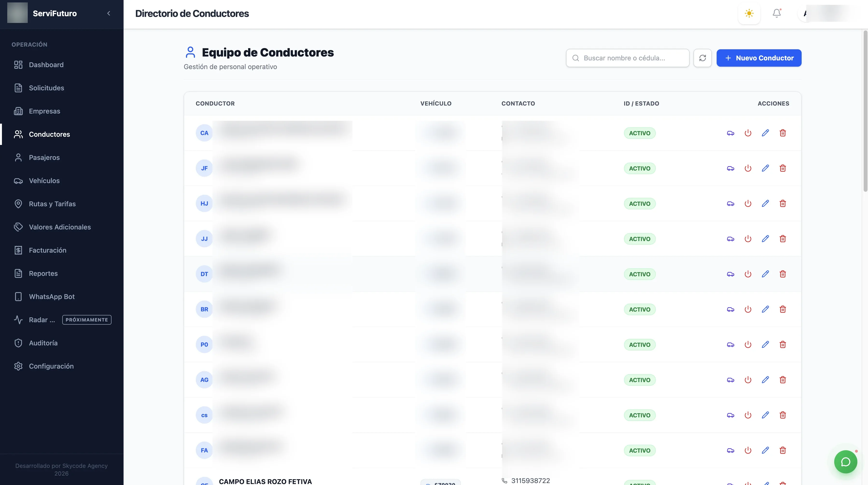868x485 pixels.
Task: Click the ID / ESTADO column header
Action: [x=641, y=104]
